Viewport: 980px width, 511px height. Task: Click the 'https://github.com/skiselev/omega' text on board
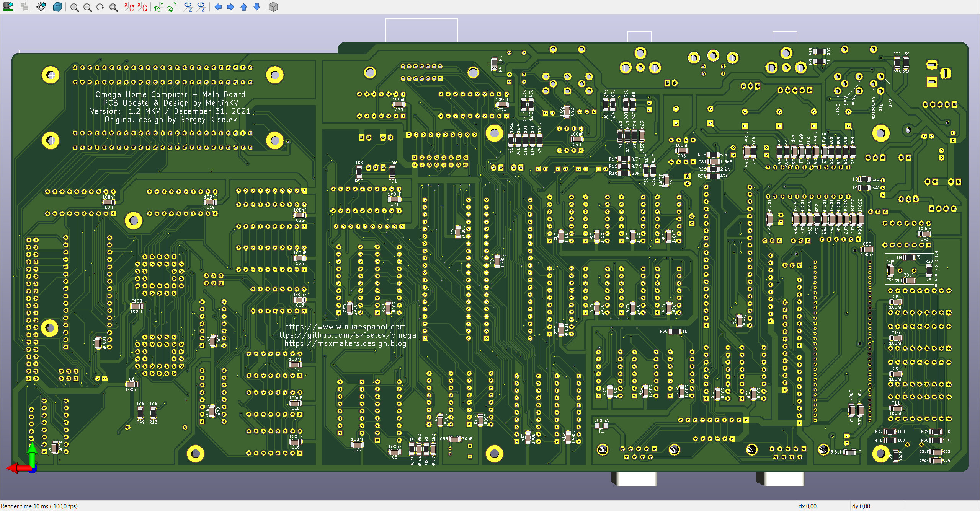tap(345, 335)
